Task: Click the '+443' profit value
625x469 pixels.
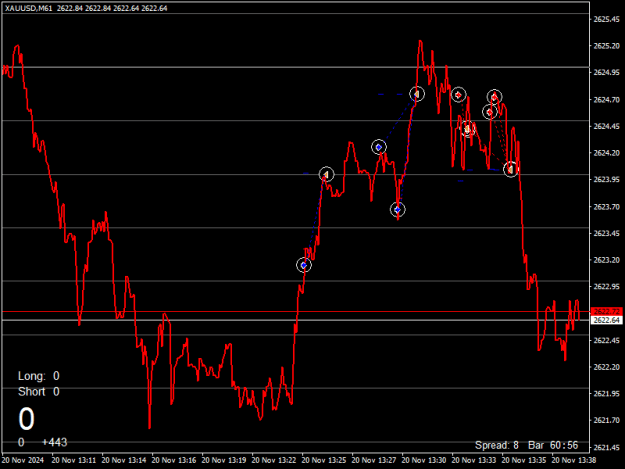Action: (55, 442)
